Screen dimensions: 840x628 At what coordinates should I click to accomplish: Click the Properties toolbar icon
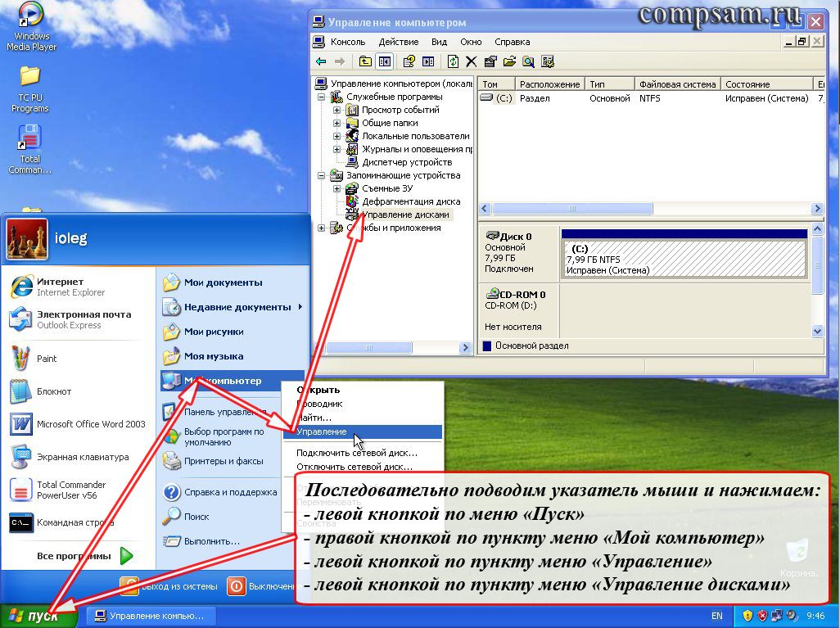[490, 61]
